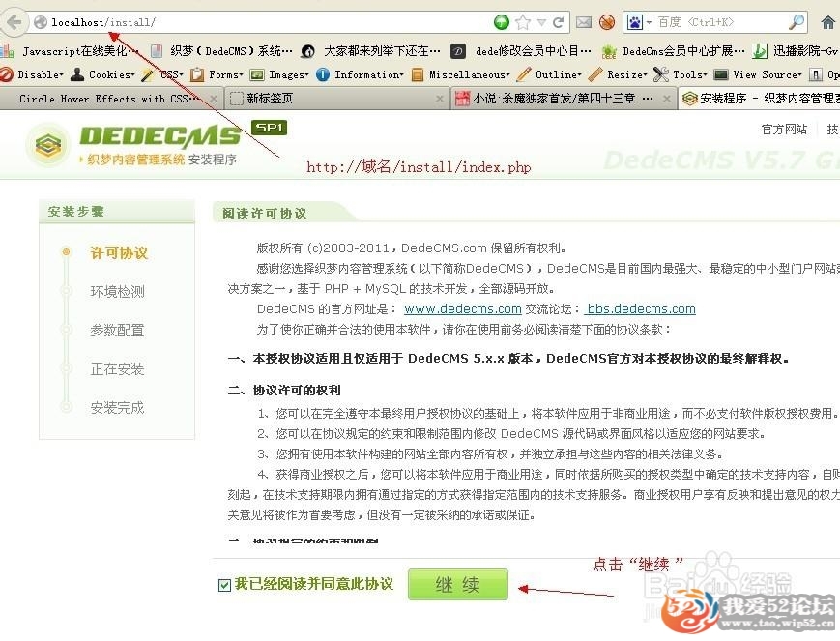This screenshot has height=641, width=840.
Task: Go back with the browser back arrow
Action: pyautogui.click(x=14, y=22)
